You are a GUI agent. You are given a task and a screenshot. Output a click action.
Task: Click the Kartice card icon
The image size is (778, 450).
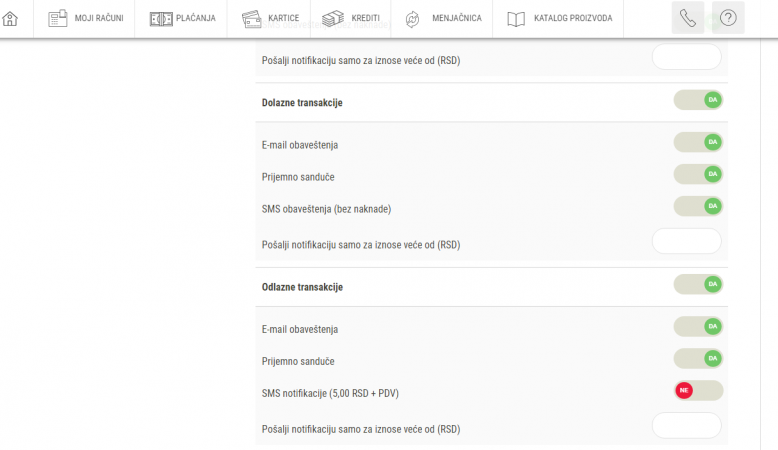click(x=251, y=18)
